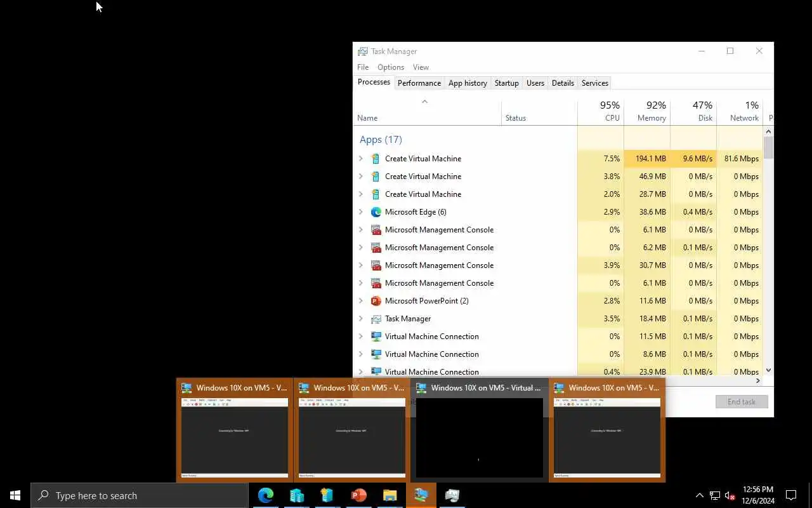Open the Options menu
812x508 pixels.
[391, 67]
